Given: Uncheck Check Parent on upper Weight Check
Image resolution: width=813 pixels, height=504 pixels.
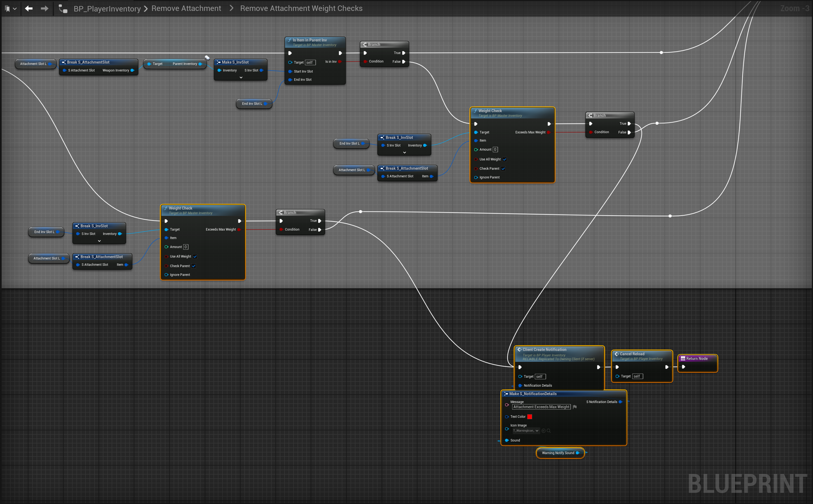Looking at the screenshot, I should 503,169.
